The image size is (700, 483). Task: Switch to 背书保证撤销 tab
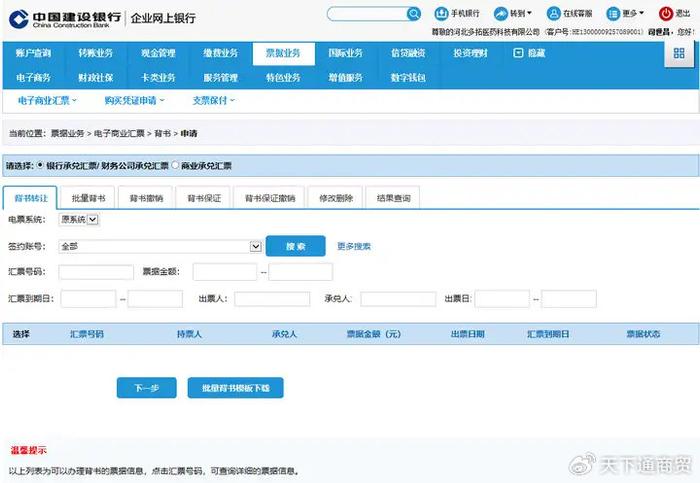tap(270, 198)
